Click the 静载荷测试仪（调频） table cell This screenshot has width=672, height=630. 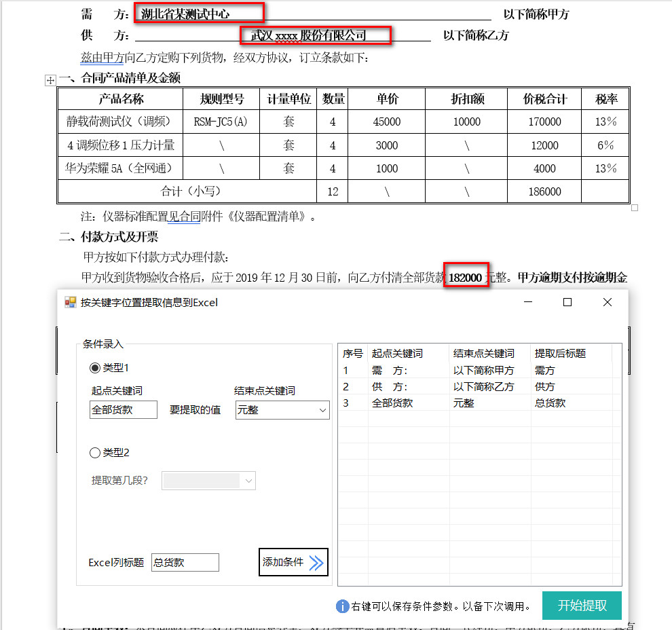(x=120, y=122)
